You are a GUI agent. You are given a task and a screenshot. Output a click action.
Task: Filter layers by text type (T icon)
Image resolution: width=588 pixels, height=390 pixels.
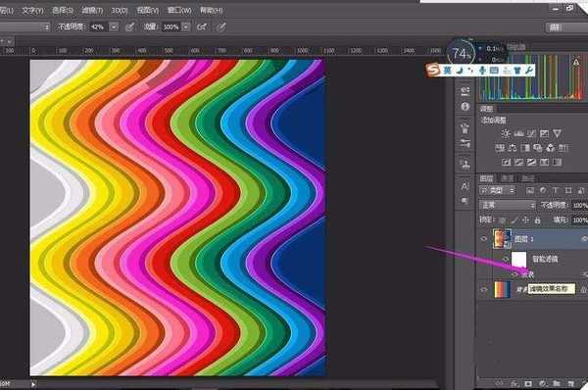click(556, 190)
